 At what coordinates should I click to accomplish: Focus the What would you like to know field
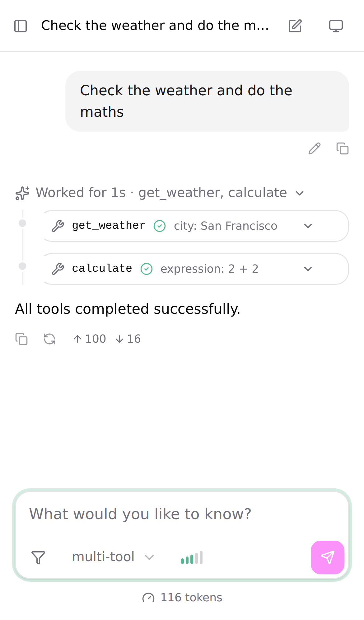[x=182, y=514]
